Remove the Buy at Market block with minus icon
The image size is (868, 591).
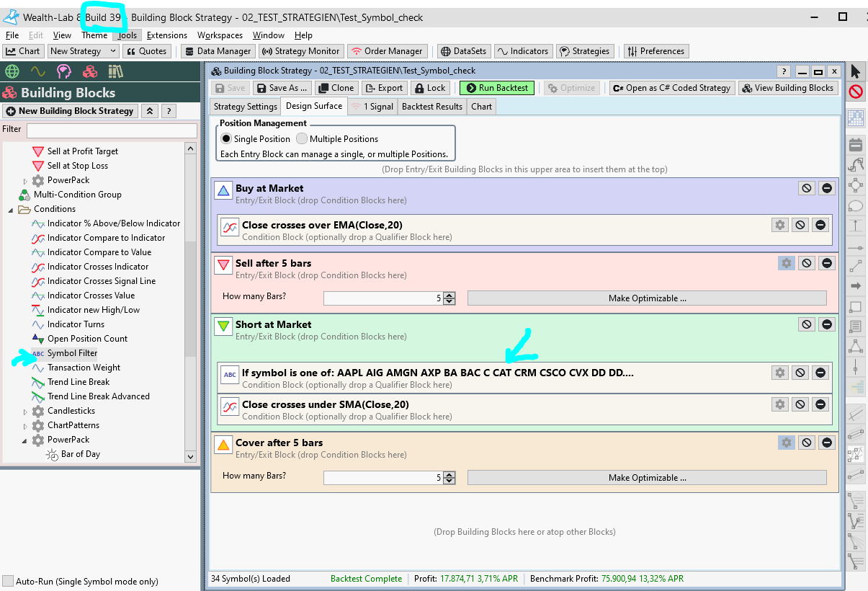827,188
